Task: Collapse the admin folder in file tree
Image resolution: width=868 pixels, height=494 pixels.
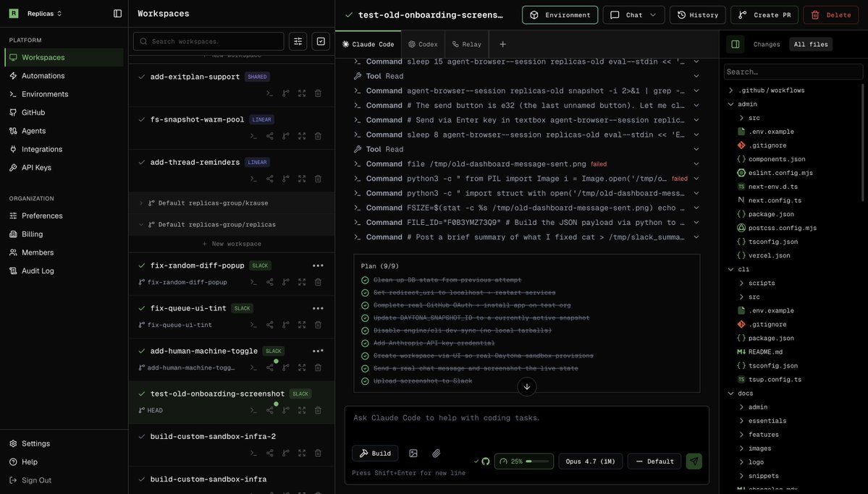Action: pos(742,104)
